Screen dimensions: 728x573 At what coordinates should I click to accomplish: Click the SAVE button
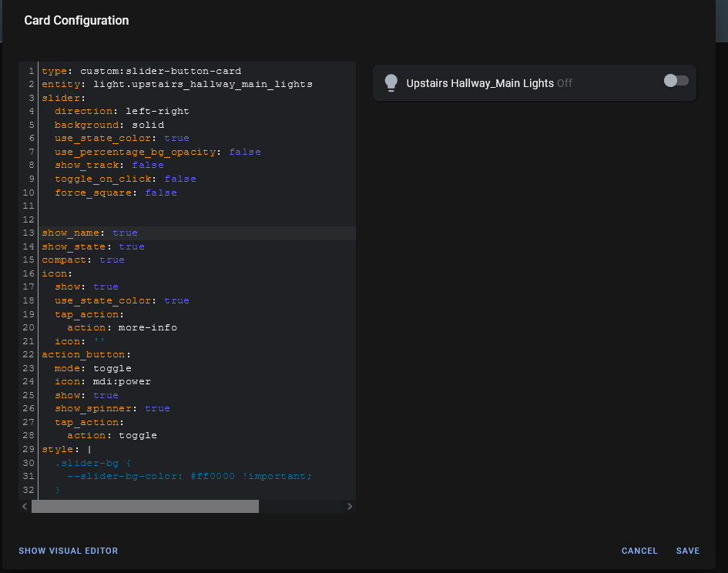[x=687, y=551]
